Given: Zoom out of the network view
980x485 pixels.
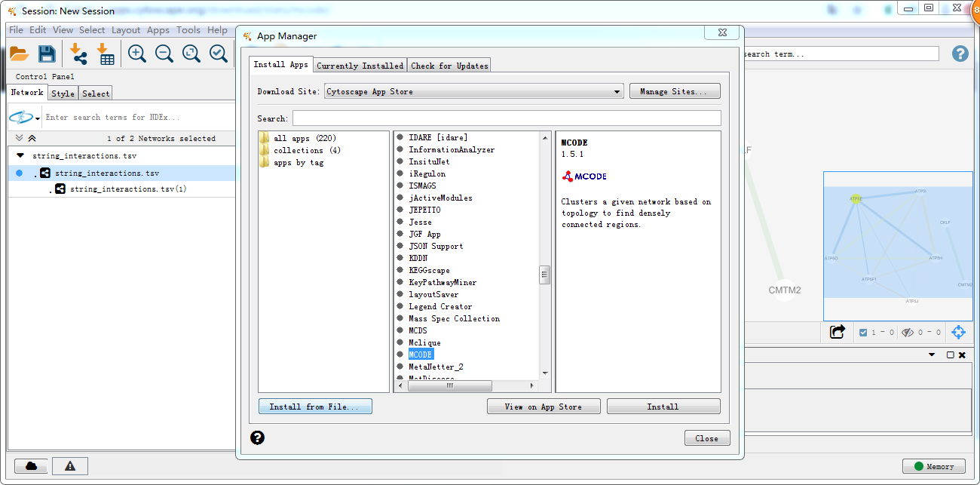Looking at the screenshot, I should pyautogui.click(x=164, y=54).
